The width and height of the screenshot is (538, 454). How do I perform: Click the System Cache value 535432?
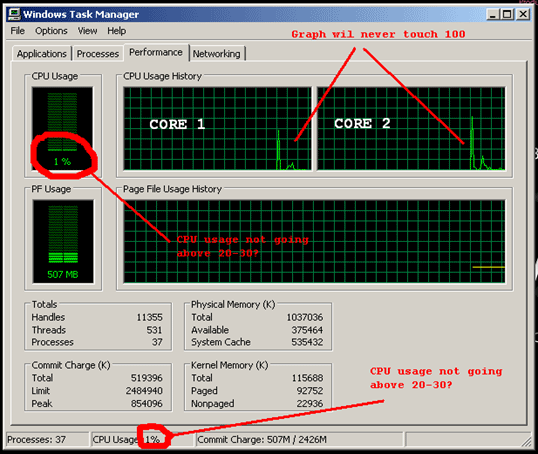coord(307,342)
